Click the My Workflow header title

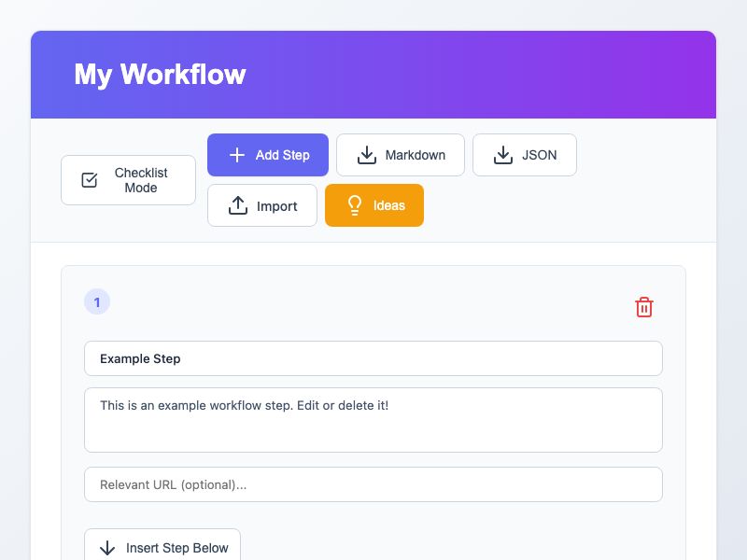(x=160, y=75)
